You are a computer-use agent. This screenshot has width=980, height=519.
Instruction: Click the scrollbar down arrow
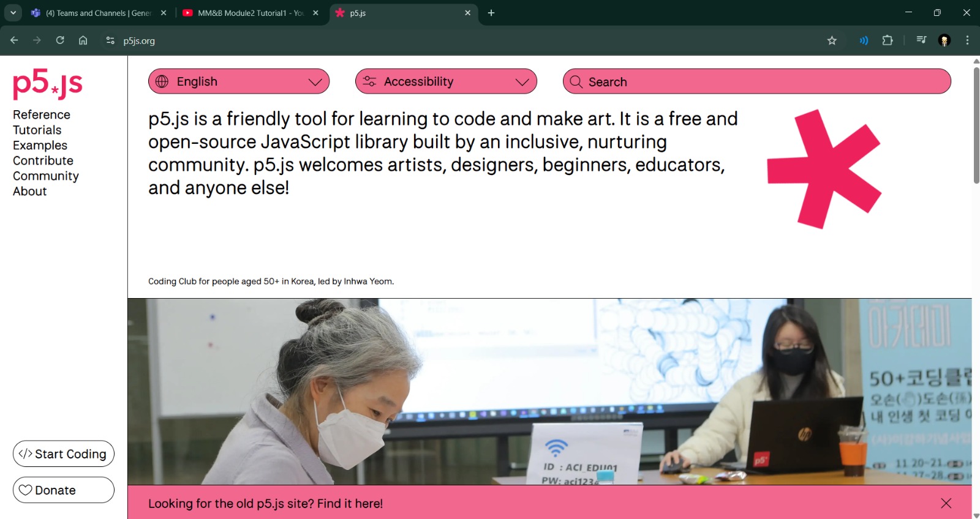pyautogui.click(x=976, y=515)
